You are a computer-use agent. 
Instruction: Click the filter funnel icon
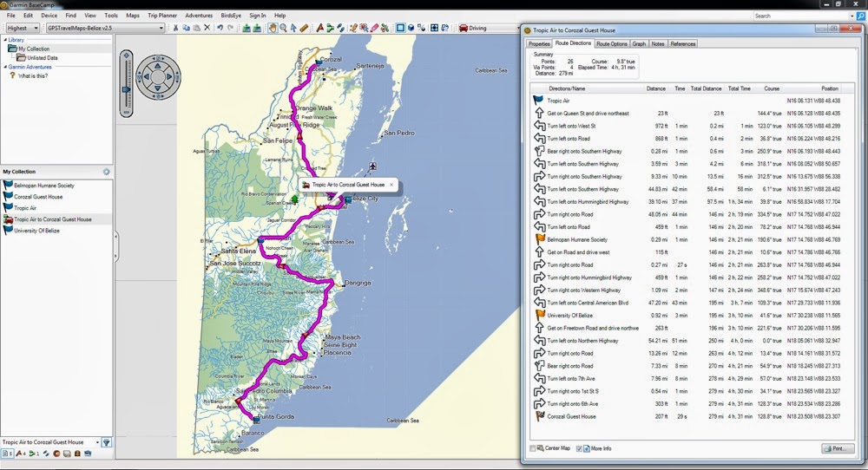coord(106,442)
